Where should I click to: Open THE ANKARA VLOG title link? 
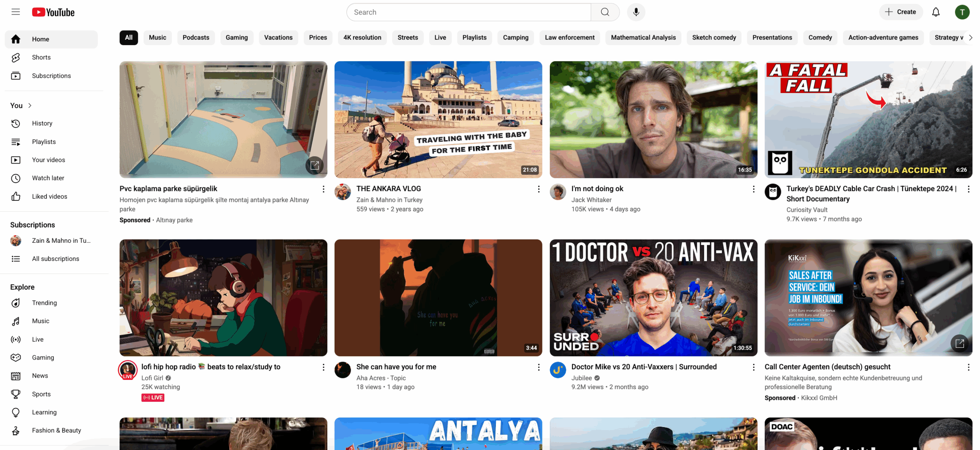tap(389, 188)
